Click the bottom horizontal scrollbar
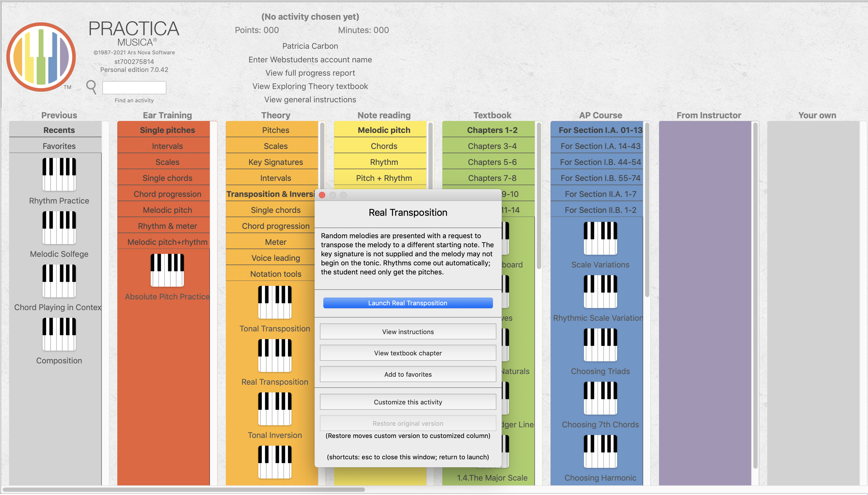 [184, 490]
